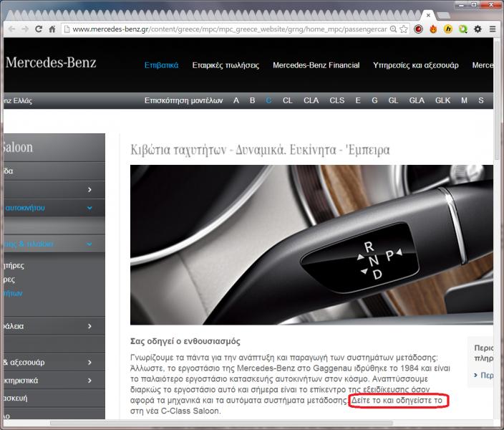Viewport: 504px width, 430px height.
Task: Select model class A
Action: (236, 100)
